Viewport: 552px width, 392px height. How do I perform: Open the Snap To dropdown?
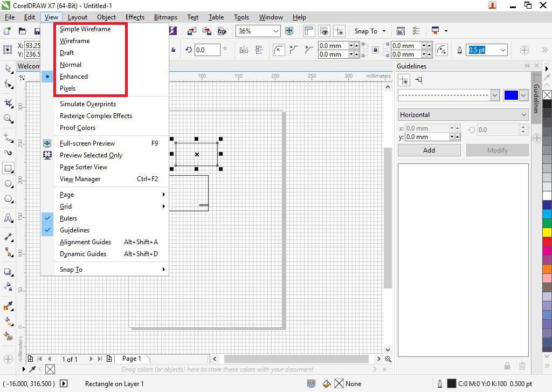pos(384,31)
